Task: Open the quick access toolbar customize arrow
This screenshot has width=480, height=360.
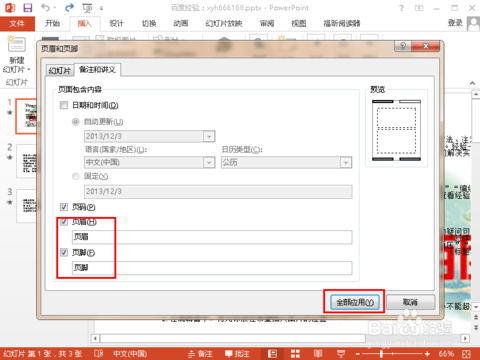Action: click(x=101, y=8)
